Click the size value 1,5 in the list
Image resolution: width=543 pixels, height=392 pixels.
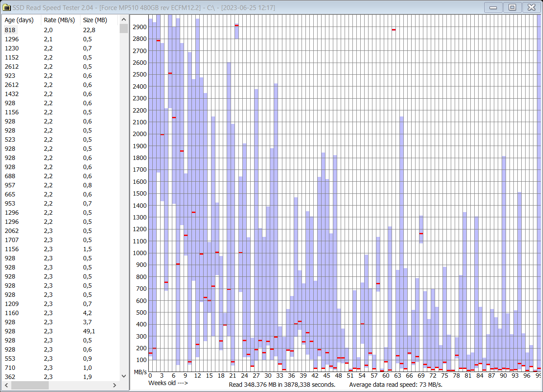pos(87,249)
